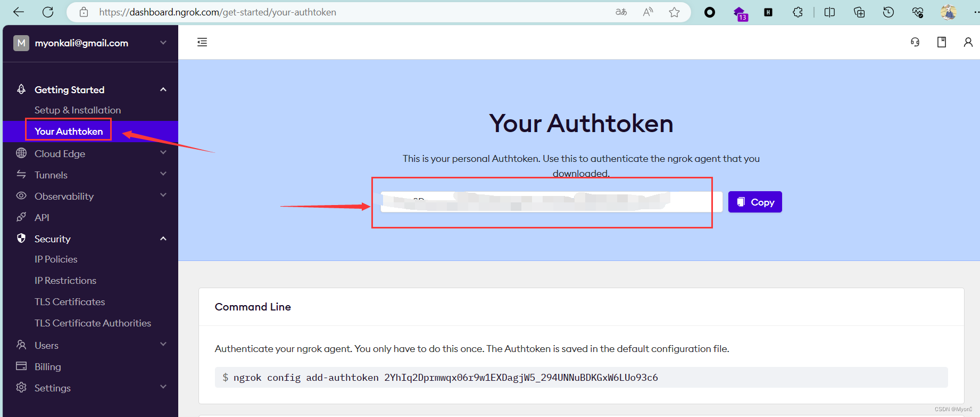Click the Getting Started rocket icon
This screenshot has width=980, height=417.
[21, 89]
